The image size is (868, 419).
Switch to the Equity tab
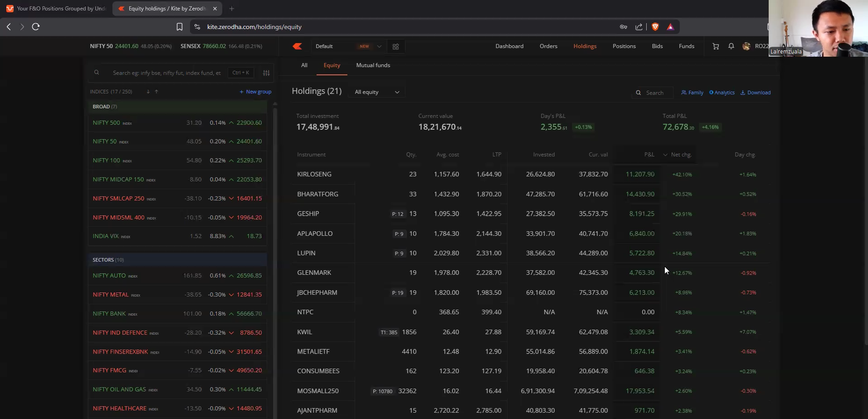(x=332, y=65)
